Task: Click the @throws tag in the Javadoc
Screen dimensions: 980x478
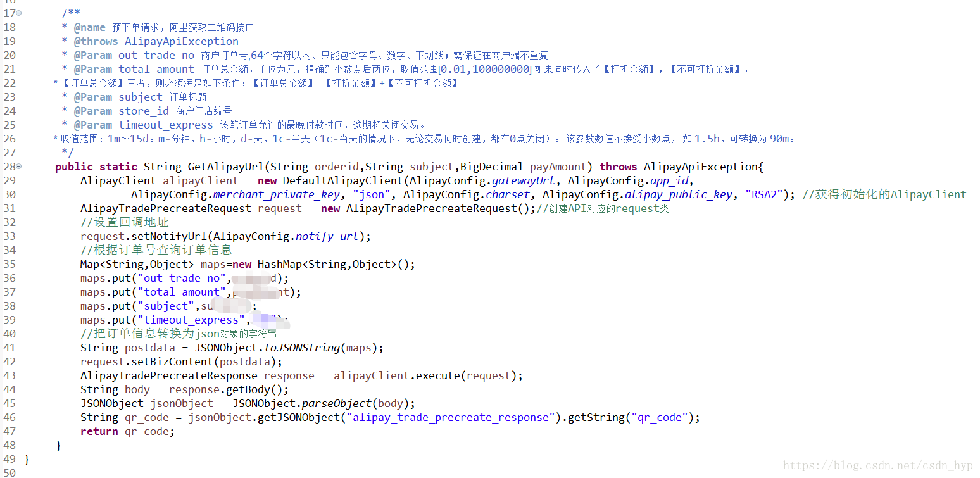Action: (x=96, y=41)
